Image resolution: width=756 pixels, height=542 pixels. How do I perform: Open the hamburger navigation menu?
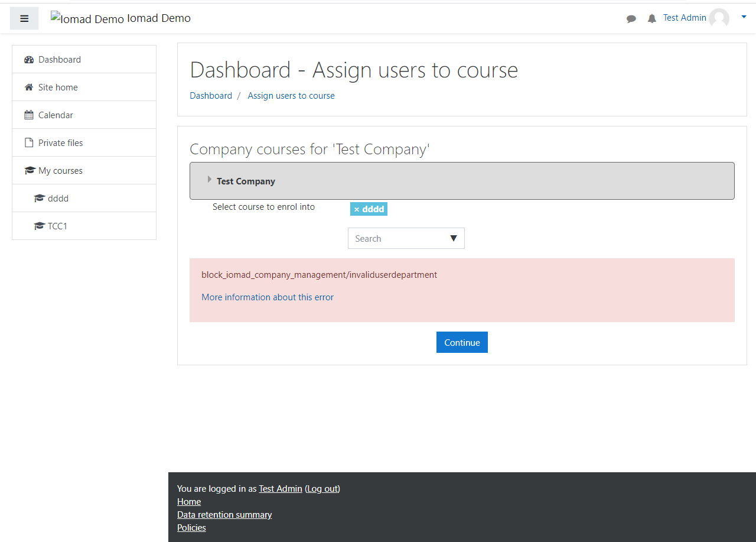tap(24, 18)
